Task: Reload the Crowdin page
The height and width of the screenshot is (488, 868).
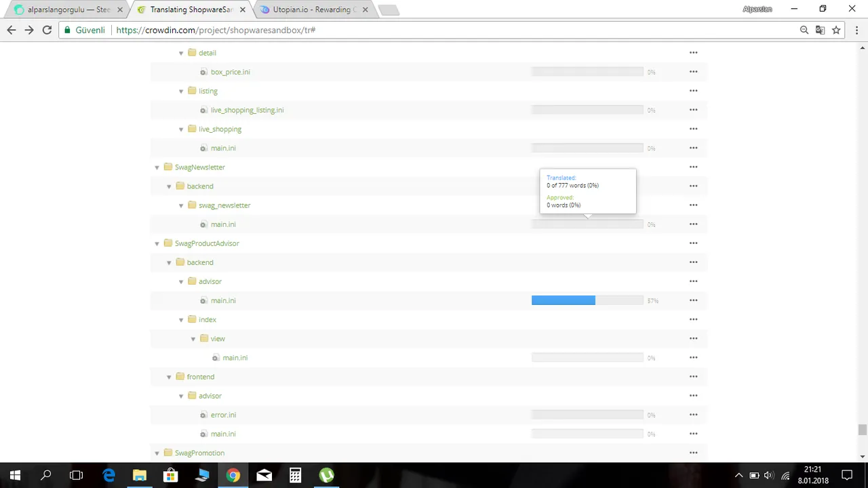Action: (x=47, y=30)
